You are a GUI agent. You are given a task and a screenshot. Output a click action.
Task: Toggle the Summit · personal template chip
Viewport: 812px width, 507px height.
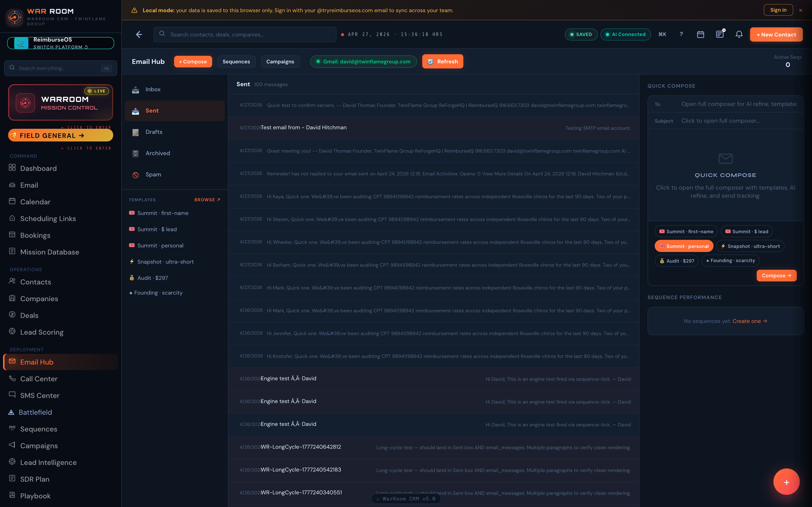click(684, 246)
